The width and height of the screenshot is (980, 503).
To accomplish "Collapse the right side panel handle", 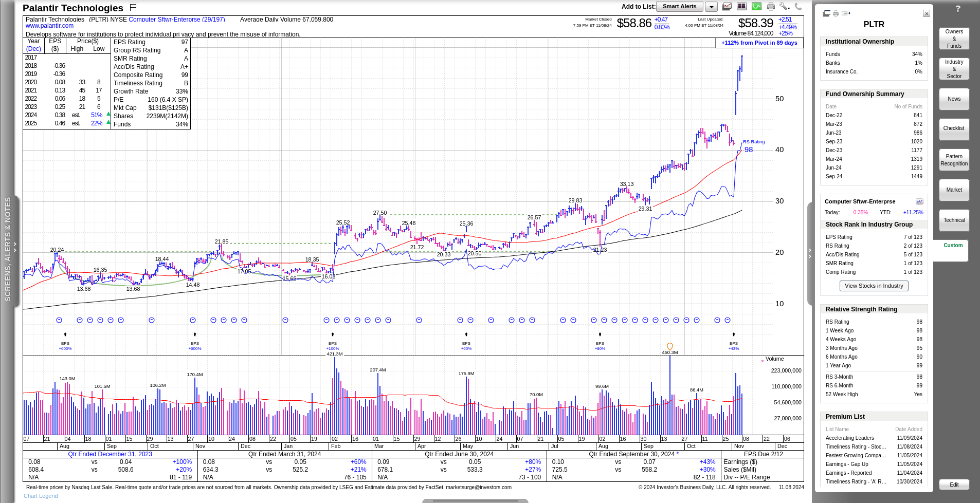I will point(810,253).
